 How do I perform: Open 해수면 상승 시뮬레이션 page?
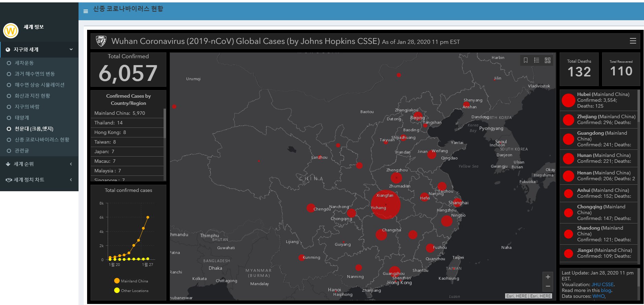click(x=39, y=85)
